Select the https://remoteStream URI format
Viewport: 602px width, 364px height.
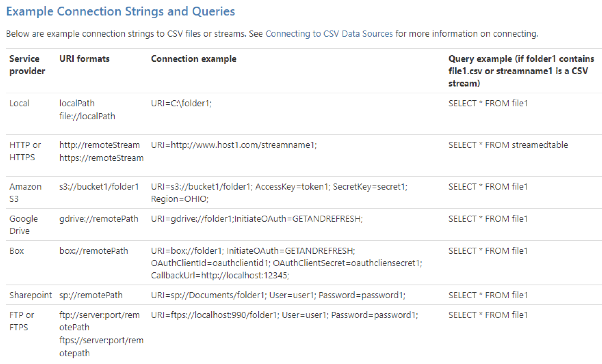(101, 158)
